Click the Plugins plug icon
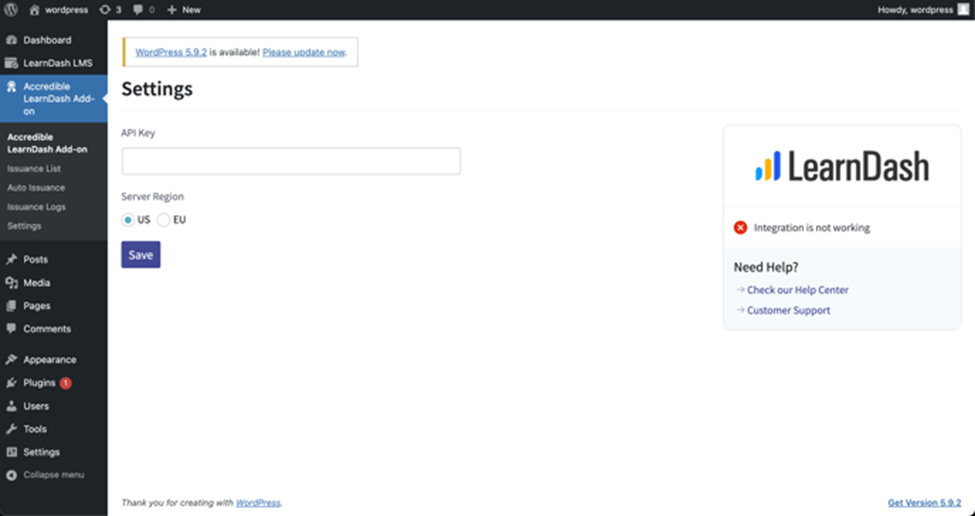This screenshot has width=975, height=516. 11,383
